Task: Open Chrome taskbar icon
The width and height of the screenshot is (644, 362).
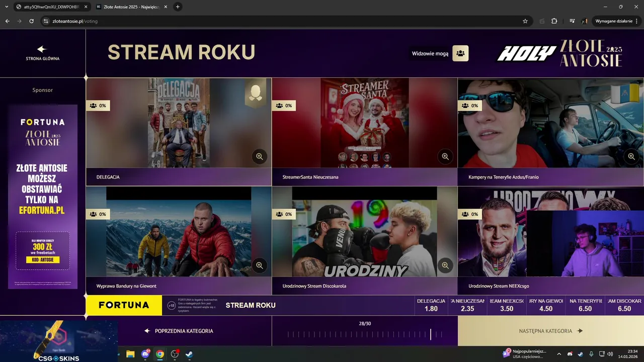Action: pyautogui.click(x=160, y=354)
